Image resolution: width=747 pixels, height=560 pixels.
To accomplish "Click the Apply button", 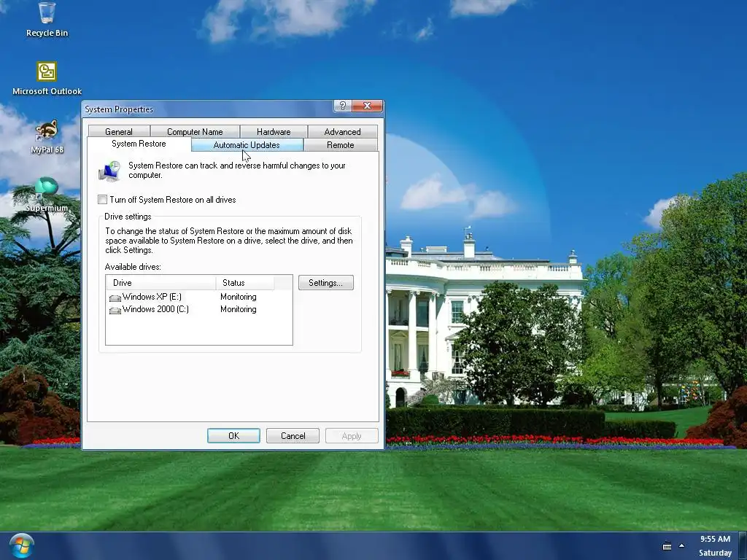I will [352, 436].
